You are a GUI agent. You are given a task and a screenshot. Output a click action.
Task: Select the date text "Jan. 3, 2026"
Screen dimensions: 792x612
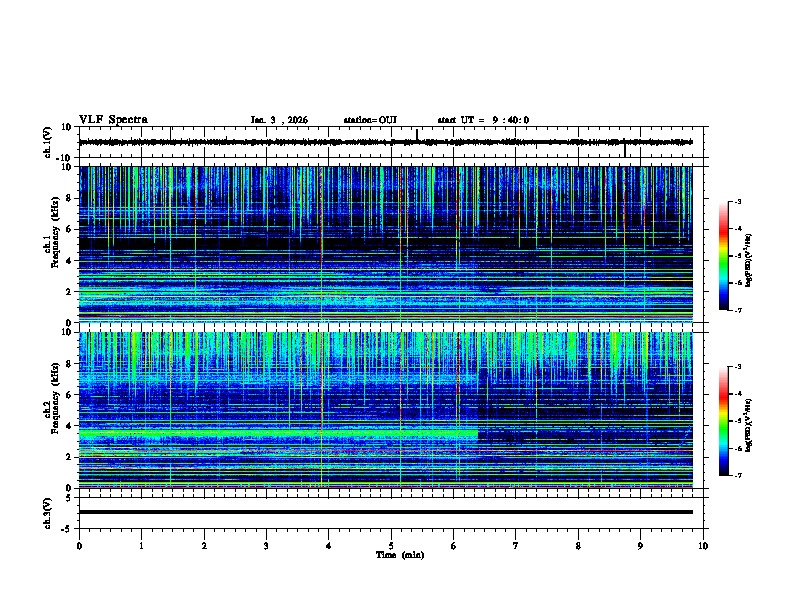[279, 120]
